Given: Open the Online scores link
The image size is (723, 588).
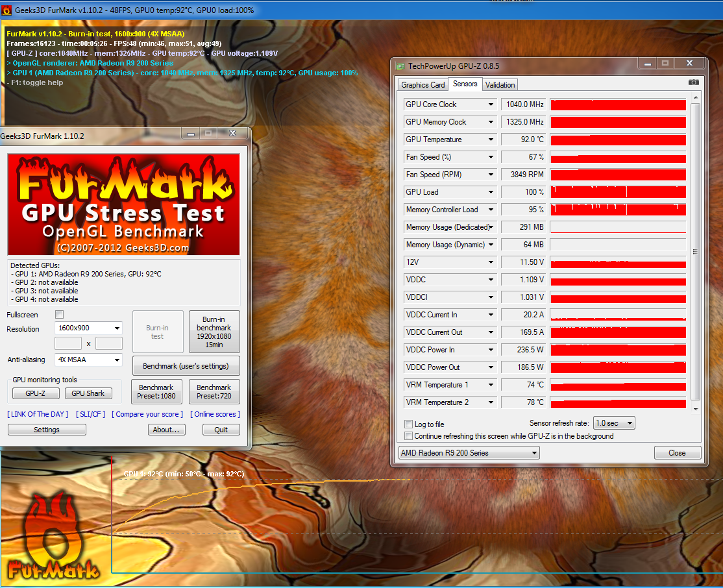Looking at the screenshot, I should pos(215,414).
